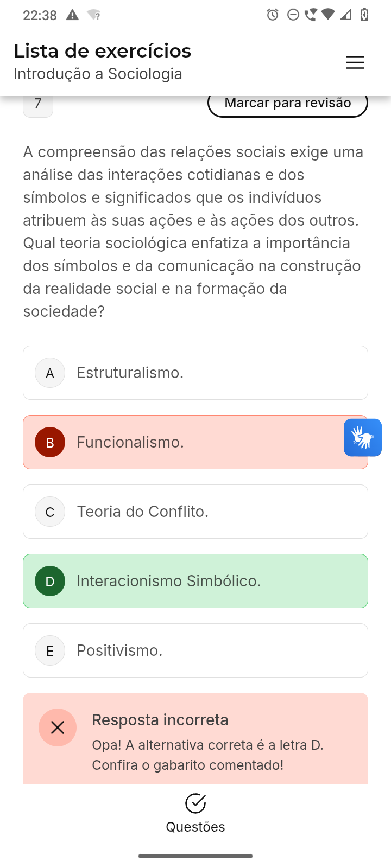Tap the Android home gesture bar
Screen dimensions: 391x868
click(x=195, y=856)
